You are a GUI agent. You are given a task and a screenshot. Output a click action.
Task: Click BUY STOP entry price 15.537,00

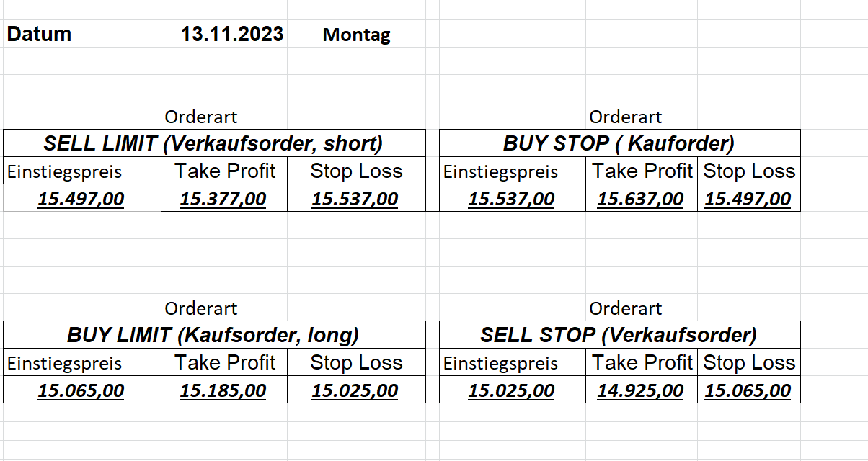[x=511, y=199]
